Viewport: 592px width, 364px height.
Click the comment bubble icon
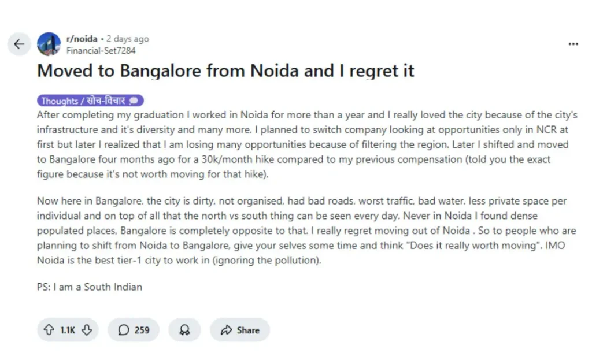pos(124,330)
